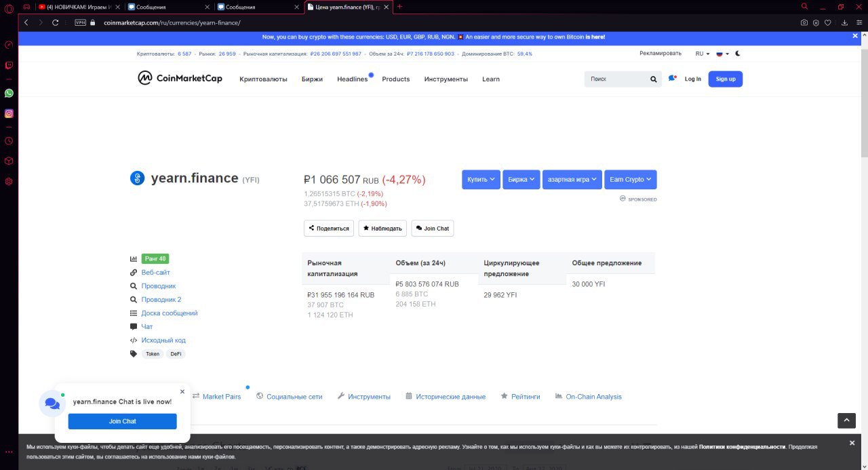Expand the Биржа dropdown

(521, 180)
